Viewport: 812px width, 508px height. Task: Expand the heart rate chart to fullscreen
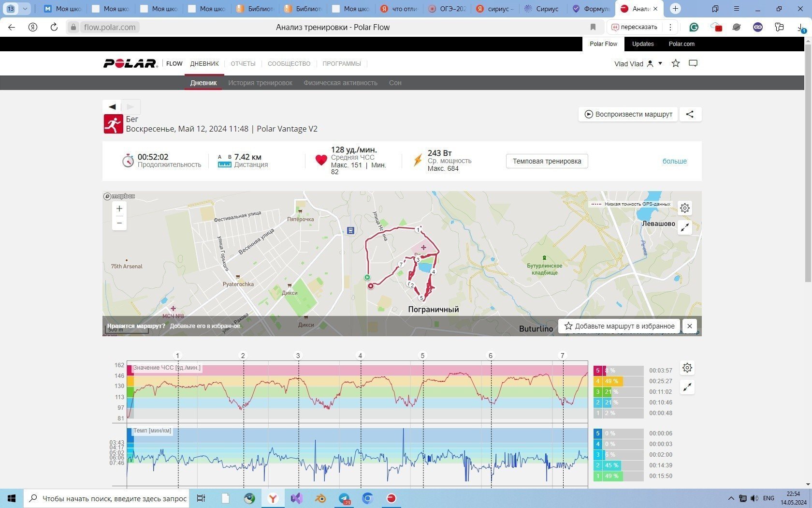687,387
